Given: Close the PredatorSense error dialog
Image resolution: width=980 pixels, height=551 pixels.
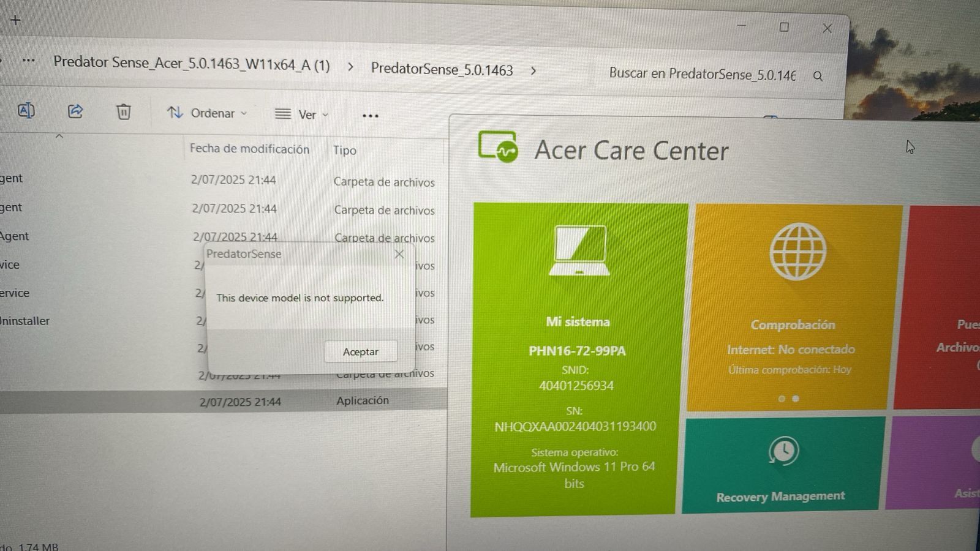Looking at the screenshot, I should pos(399,254).
